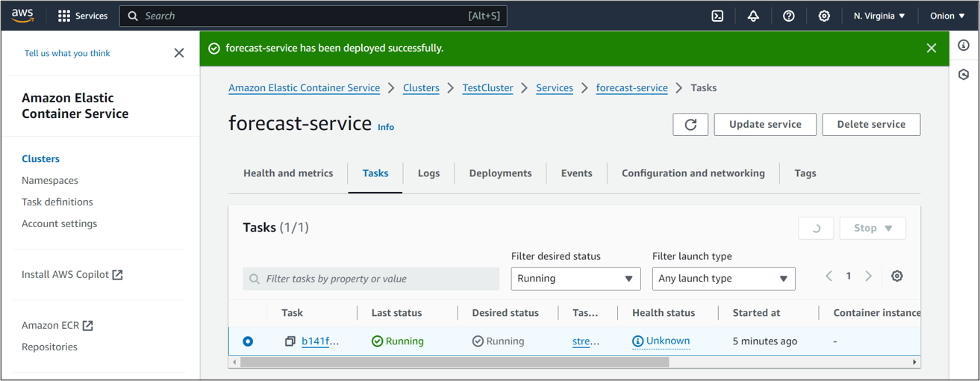This screenshot has height=381, width=980.
Task: Sort by the Last status column header
Action: tap(396, 313)
